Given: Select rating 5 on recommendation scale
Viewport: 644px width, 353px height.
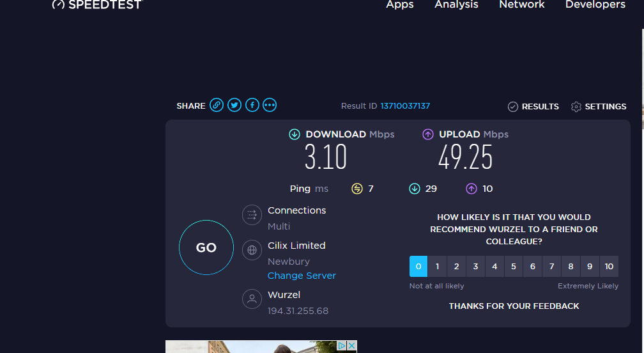Looking at the screenshot, I should coord(514,267).
